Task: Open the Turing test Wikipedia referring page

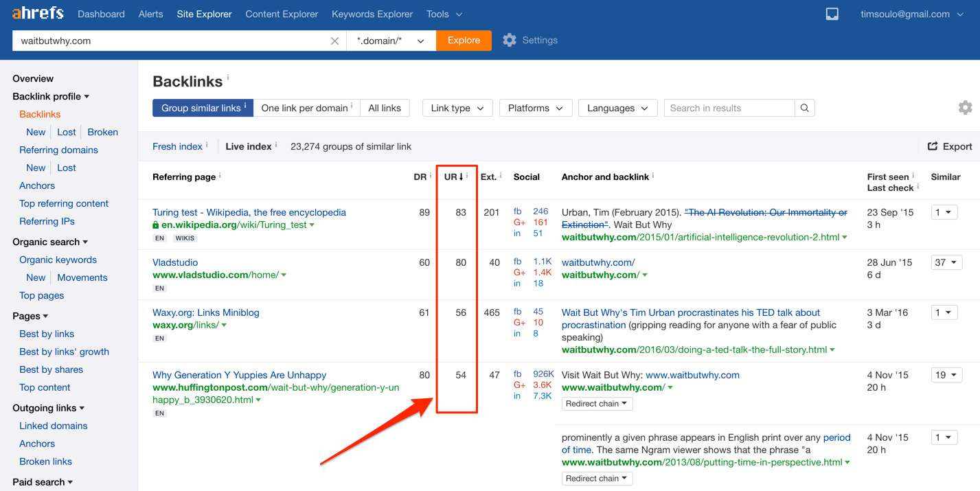Action: pyautogui.click(x=249, y=212)
